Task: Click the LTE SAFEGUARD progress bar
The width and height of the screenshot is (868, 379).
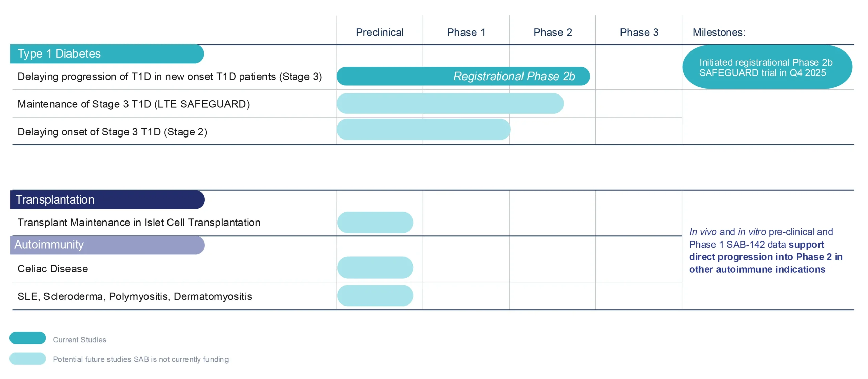Action: click(450, 103)
